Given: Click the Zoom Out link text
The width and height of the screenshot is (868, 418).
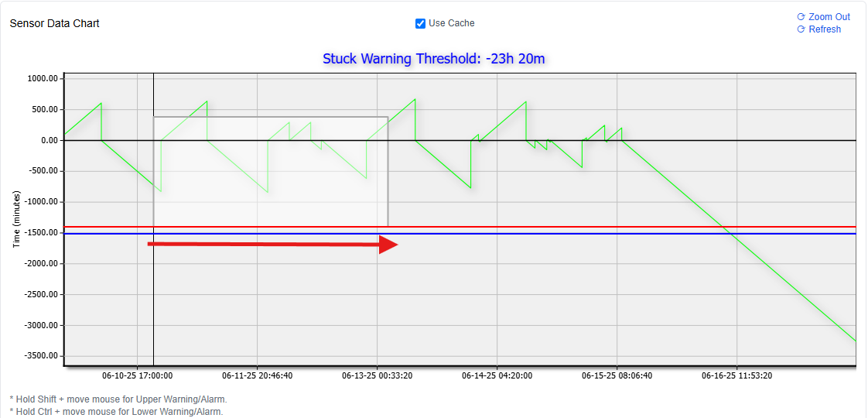Looking at the screenshot, I should [829, 17].
